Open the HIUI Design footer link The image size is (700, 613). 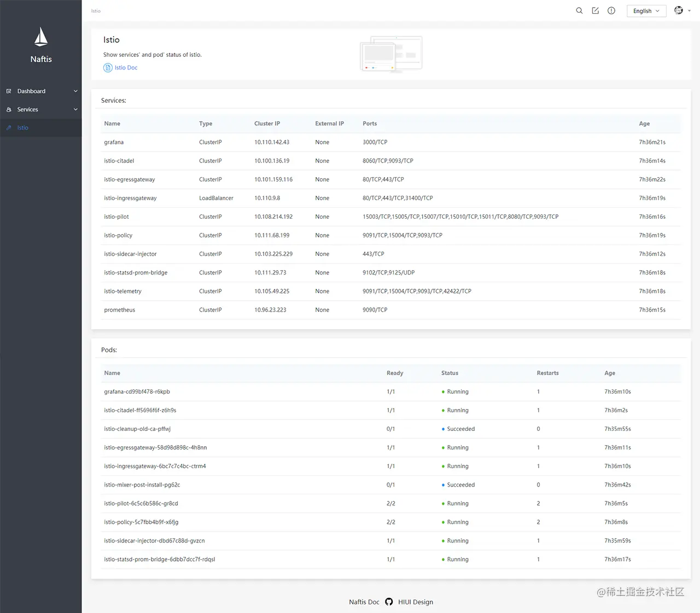[416, 602]
